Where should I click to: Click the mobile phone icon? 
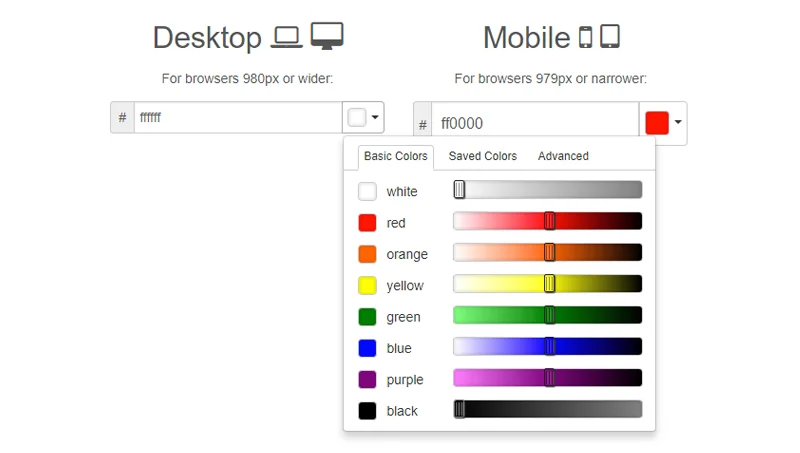click(586, 37)
